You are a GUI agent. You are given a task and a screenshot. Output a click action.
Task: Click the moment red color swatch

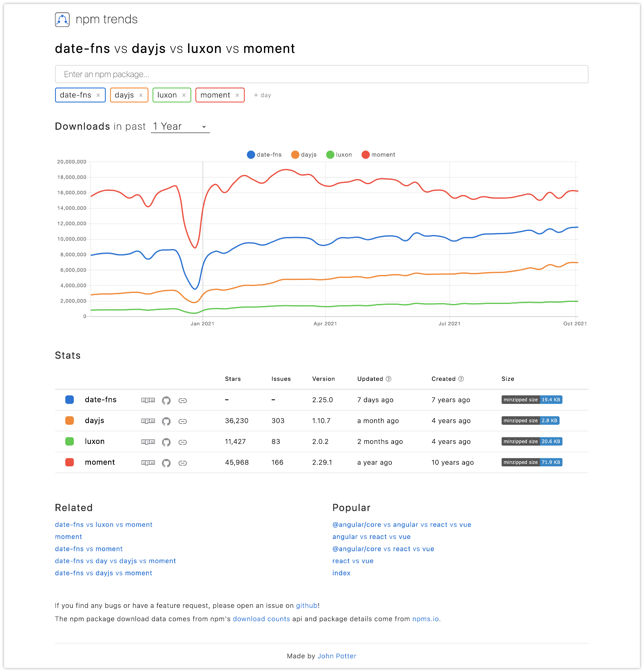tap(70, 462)
